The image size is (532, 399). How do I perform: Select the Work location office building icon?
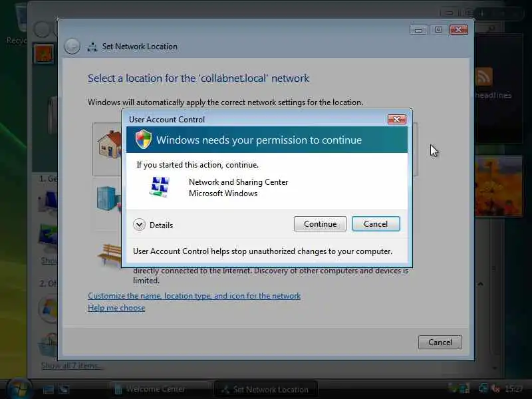(x=108, y=198)
